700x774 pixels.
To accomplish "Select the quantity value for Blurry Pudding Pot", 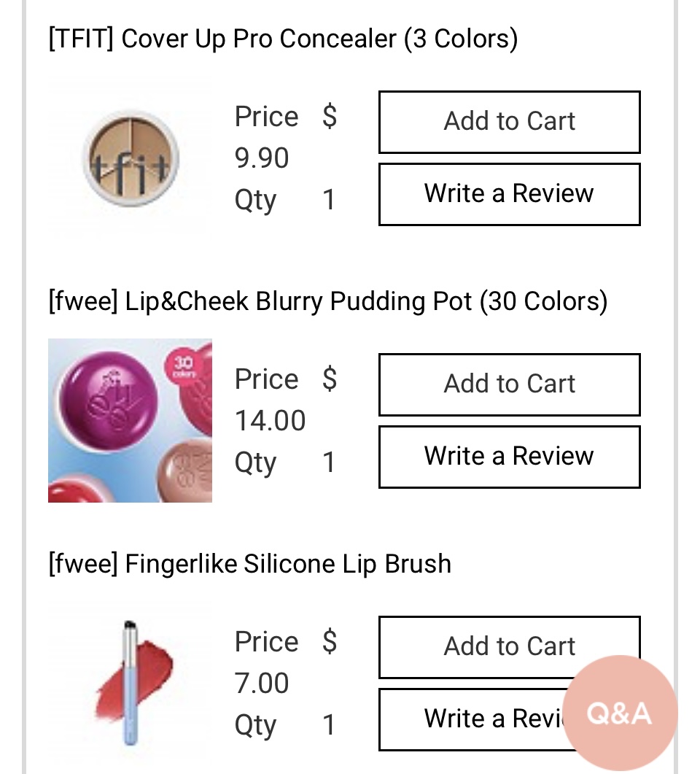I will 329,463.
